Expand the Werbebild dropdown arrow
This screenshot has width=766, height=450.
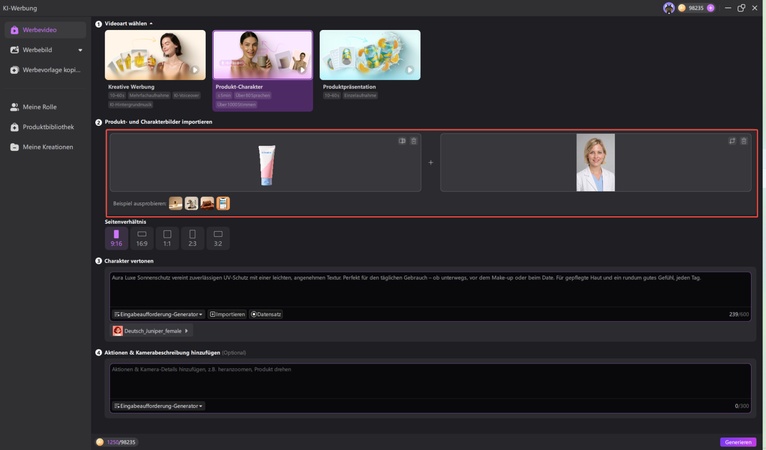click(x=80, y=50)
